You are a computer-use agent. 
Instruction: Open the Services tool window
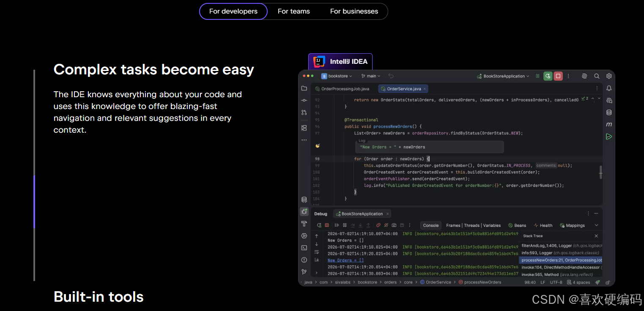tap(304, 236)
